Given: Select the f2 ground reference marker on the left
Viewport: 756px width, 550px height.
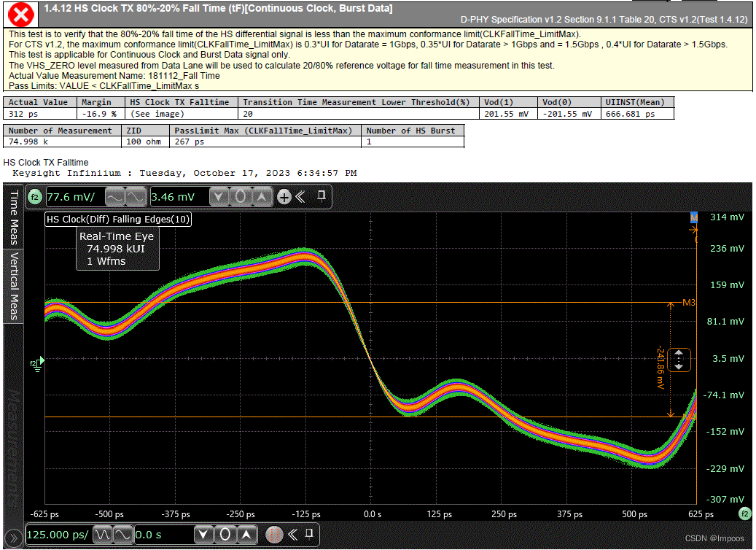Looking at the screenshot, I should click(36, 363).
